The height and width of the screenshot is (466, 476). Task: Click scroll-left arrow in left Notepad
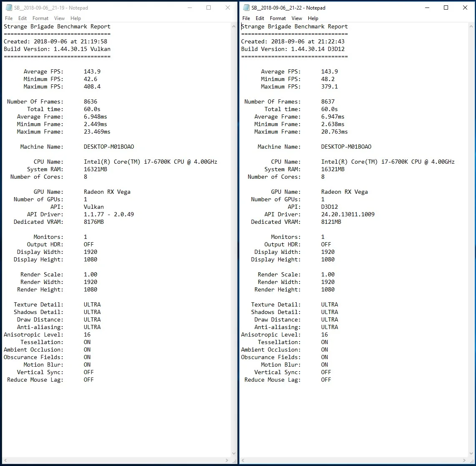[x=5, y=460]
